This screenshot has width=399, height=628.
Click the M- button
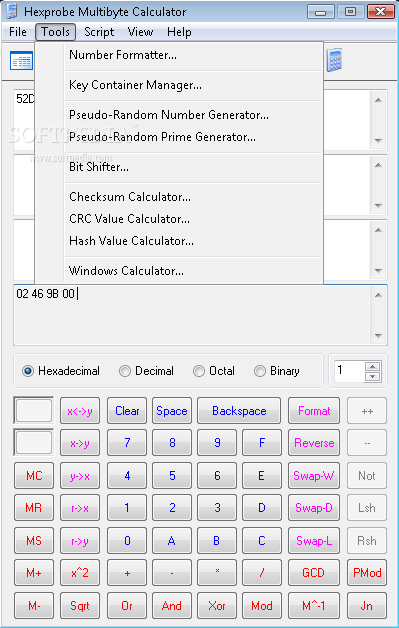(x=34, y=606)
